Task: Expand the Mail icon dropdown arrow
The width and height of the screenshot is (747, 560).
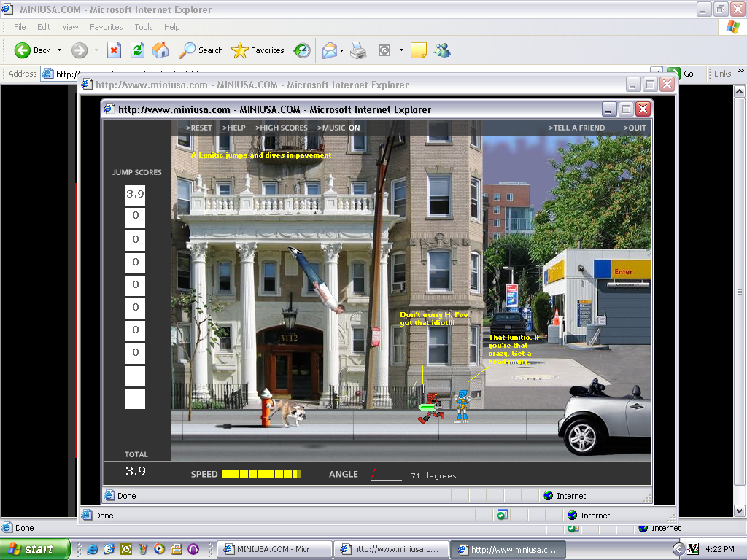Action: click(342, 50)
